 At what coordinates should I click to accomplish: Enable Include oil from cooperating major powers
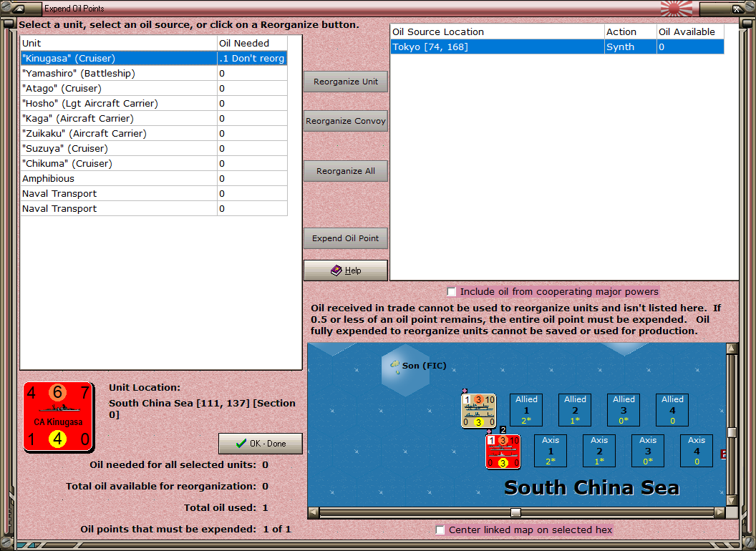(451, 292)
